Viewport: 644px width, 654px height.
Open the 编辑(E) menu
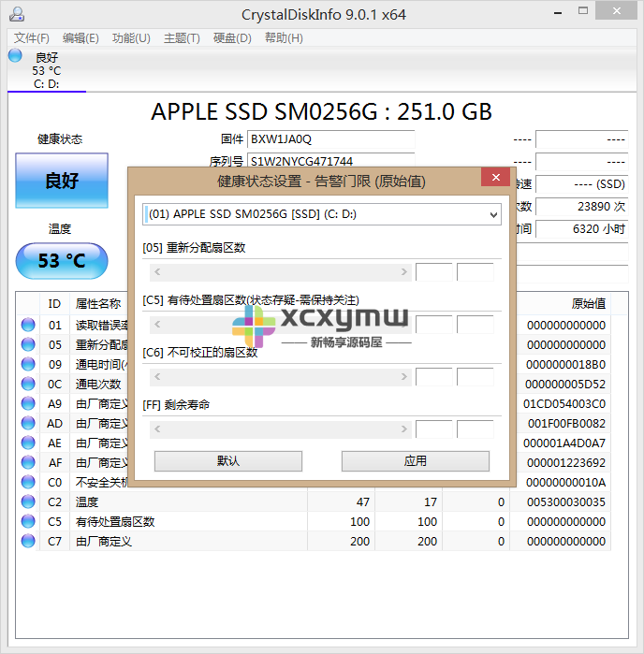click(x=80, y=38)
